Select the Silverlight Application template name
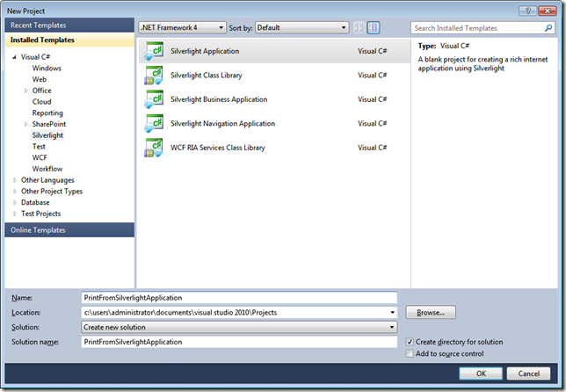 tap(205, 51)
